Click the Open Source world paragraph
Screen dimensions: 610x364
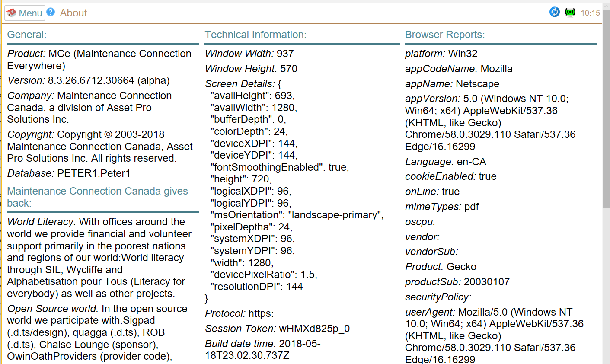pyautogui.click(x=97, y=332)
